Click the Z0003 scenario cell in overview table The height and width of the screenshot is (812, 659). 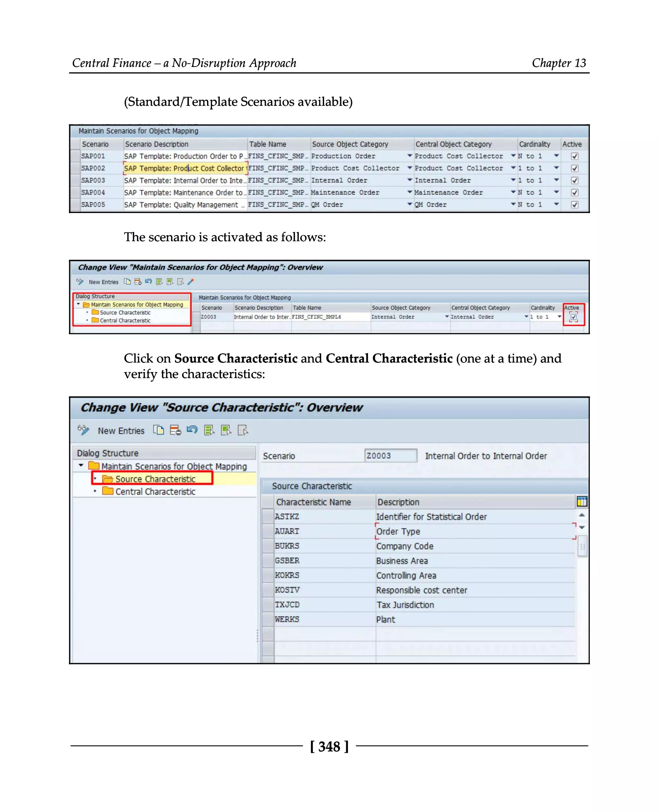pos(217,317)
